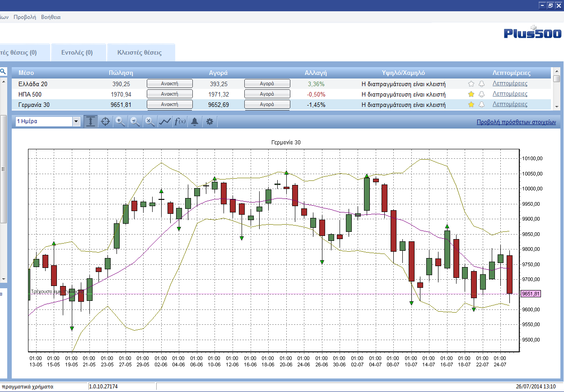564x392 pixels.
Task: Switch to the Κλειστές θέσεις tab
Action: 140,52
